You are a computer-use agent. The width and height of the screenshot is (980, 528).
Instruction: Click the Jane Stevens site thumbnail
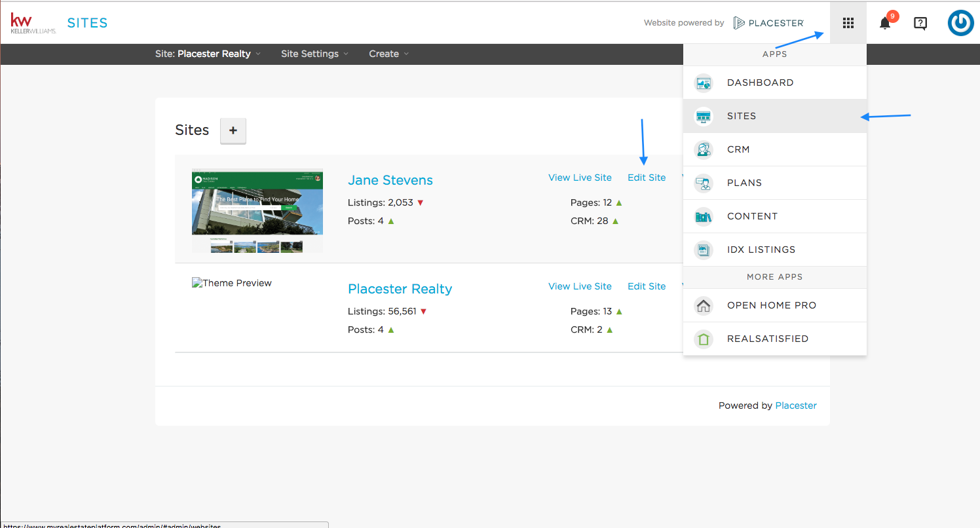coord(257,211)
